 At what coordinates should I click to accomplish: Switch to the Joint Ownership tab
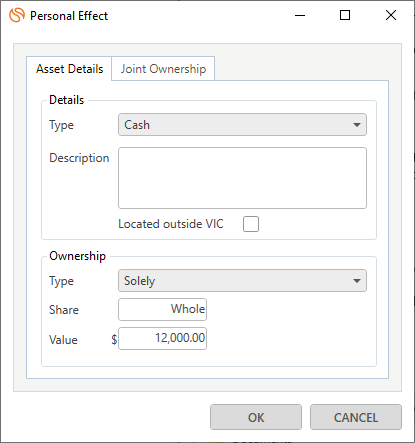click(163, 69)
